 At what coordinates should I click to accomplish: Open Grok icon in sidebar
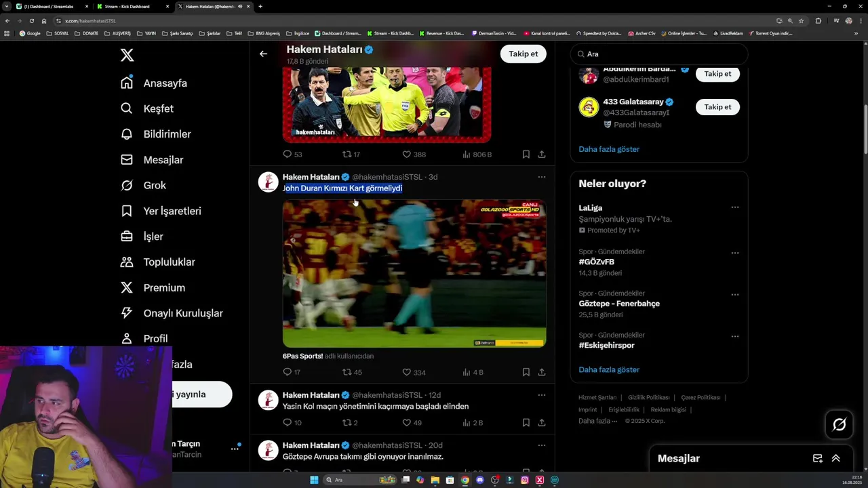127,185
